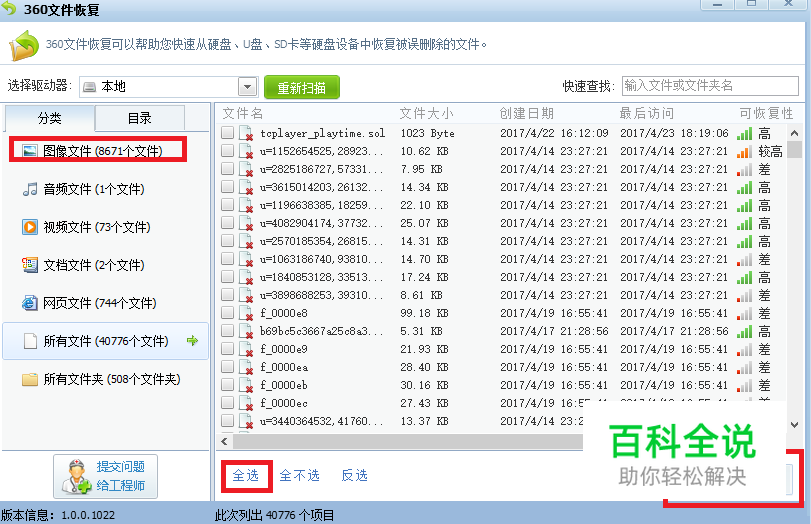Click the recoverability bars for b69bc5c3667a25c8a3
The width and height of the screenshot is (811, 524).
(x=744, y=332)
